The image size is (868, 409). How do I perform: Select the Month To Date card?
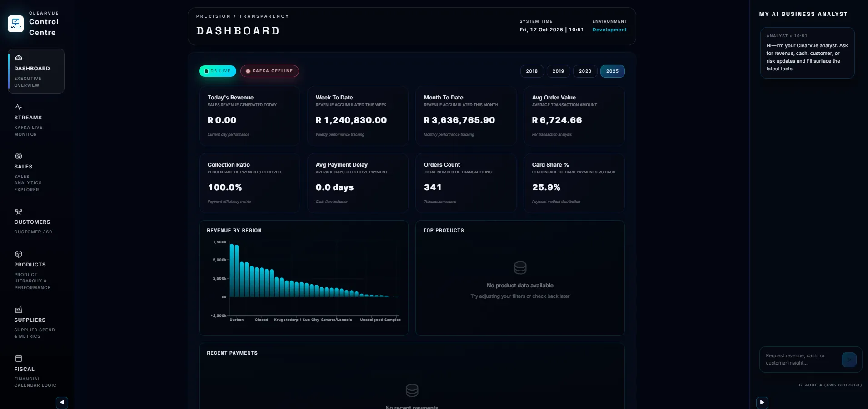(x=466, y=116)
